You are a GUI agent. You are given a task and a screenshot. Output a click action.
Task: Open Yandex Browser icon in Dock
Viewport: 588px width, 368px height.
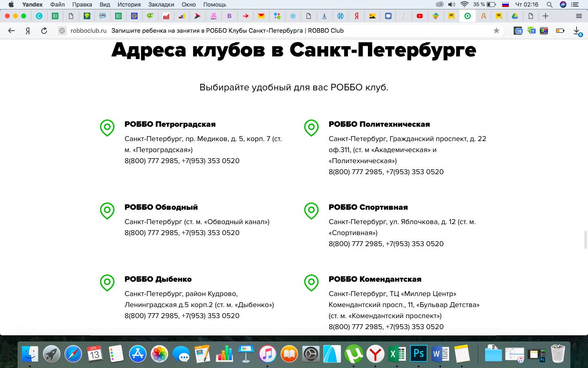pos(376,354)
